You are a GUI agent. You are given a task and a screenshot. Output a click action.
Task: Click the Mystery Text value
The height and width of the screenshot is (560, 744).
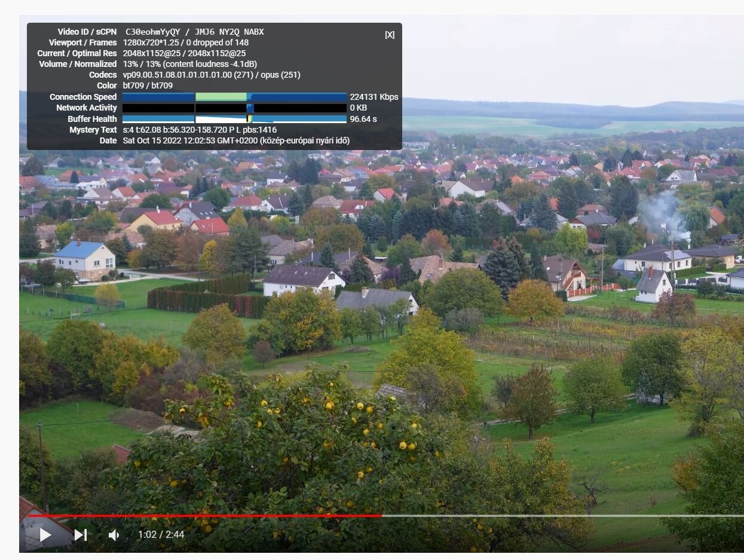(x=200, y=130)
